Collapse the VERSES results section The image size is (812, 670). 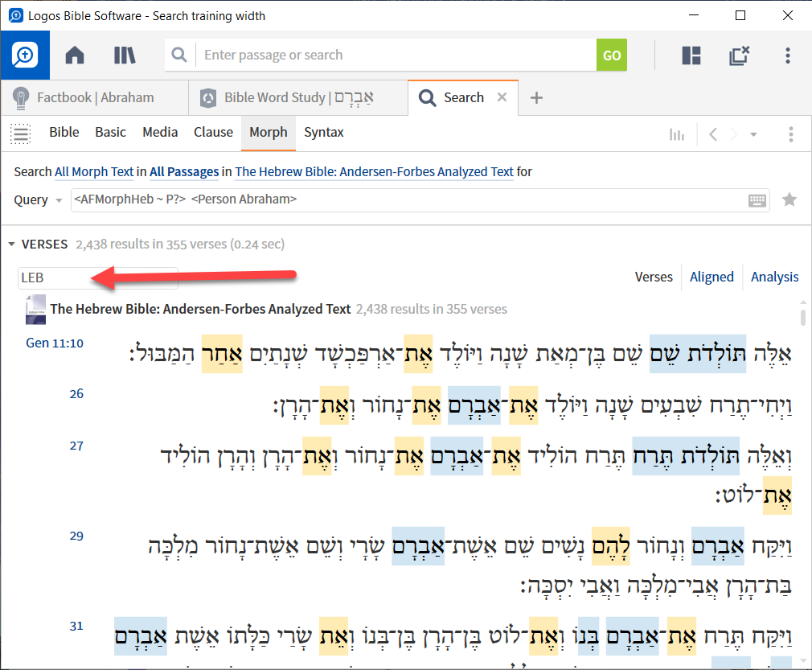pyautogui.click(x=11, y=244)
